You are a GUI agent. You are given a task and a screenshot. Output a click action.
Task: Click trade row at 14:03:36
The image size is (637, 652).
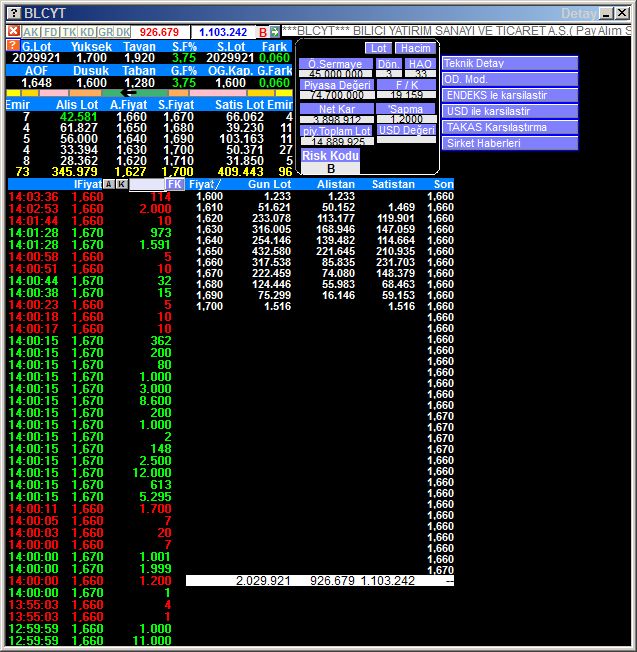[90, 197]
